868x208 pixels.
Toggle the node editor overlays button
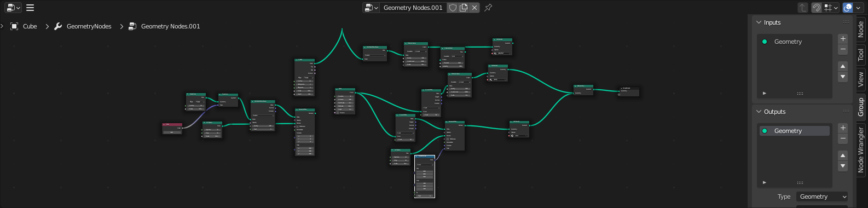848,8
